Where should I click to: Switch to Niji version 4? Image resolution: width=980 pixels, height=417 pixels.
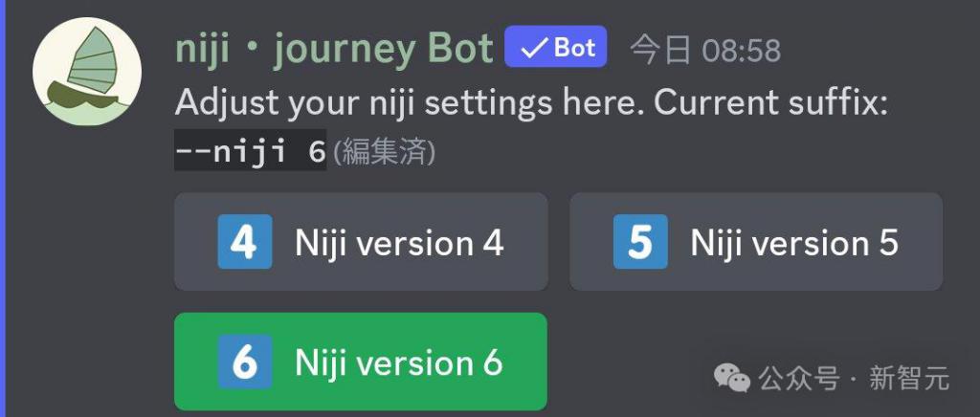click(x=361, y=242)
